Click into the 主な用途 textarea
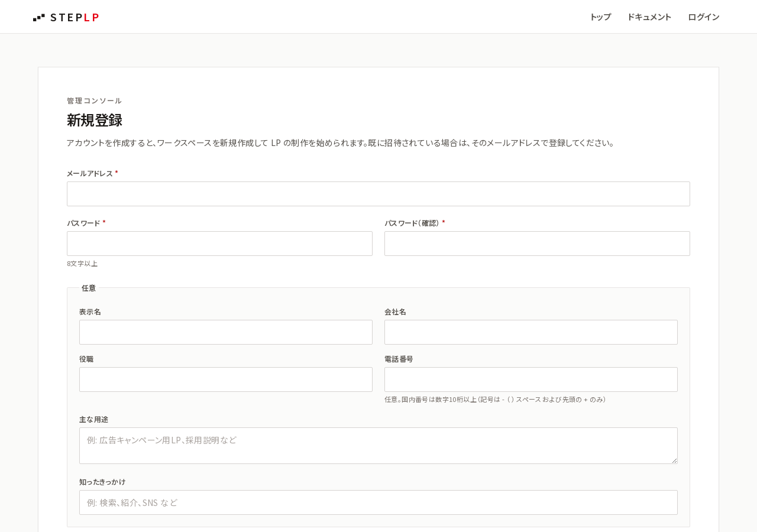 [378, 446]
